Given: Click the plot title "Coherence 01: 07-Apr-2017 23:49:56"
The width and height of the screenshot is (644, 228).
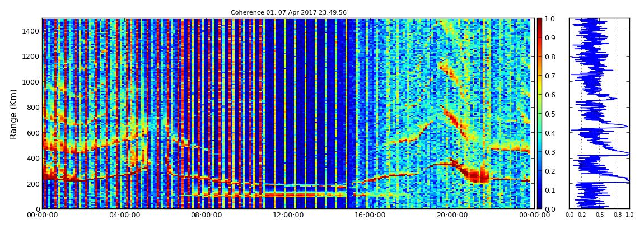Looking at the screenshot, I should coord(288,13).
